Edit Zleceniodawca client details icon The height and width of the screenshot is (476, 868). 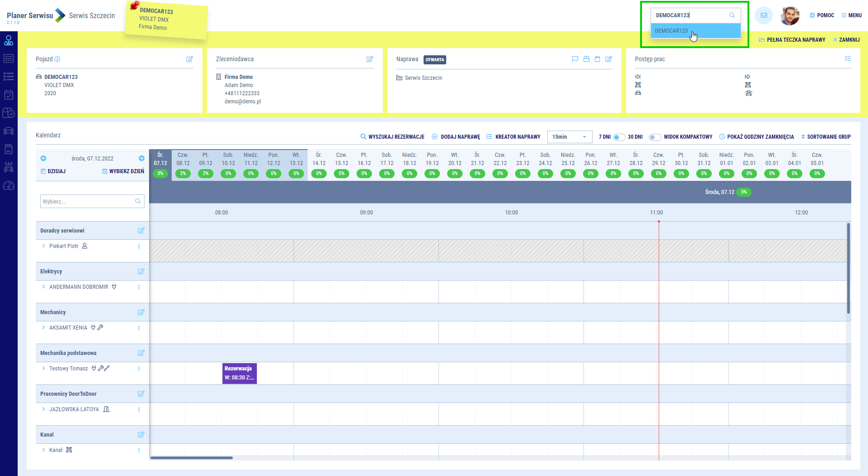click(370, 59)
